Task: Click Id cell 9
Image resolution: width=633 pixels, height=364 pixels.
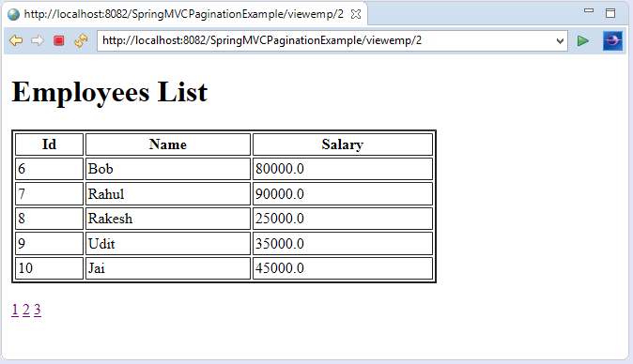Action: click(x=49, y=244)
